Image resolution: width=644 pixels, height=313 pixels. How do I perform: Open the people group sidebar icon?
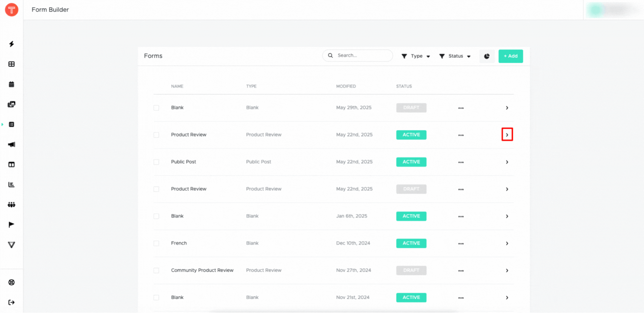(x=11, y=205)
